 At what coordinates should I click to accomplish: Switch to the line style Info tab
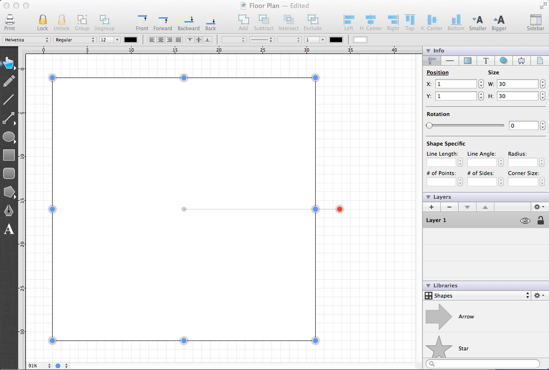[450, 61]
